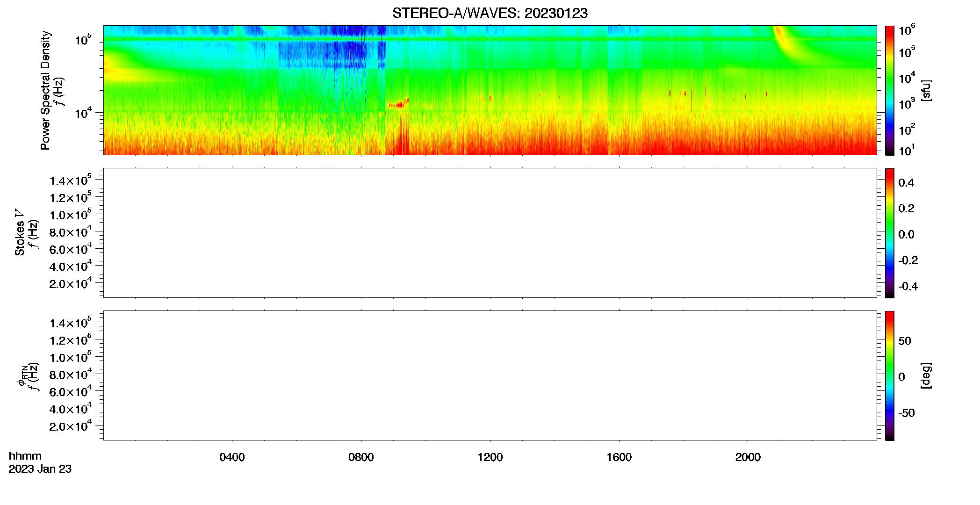Click the plot title STEREO-A/WAVES: 20230123
The height and width of the screenshot is (505, 980).
coord(490,14)
